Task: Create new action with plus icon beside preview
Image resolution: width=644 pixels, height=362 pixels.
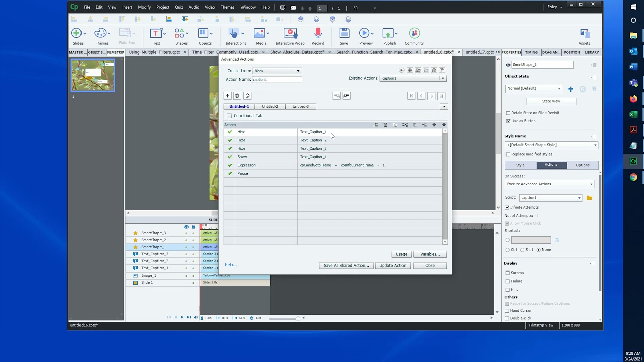Action: point(410,70)
